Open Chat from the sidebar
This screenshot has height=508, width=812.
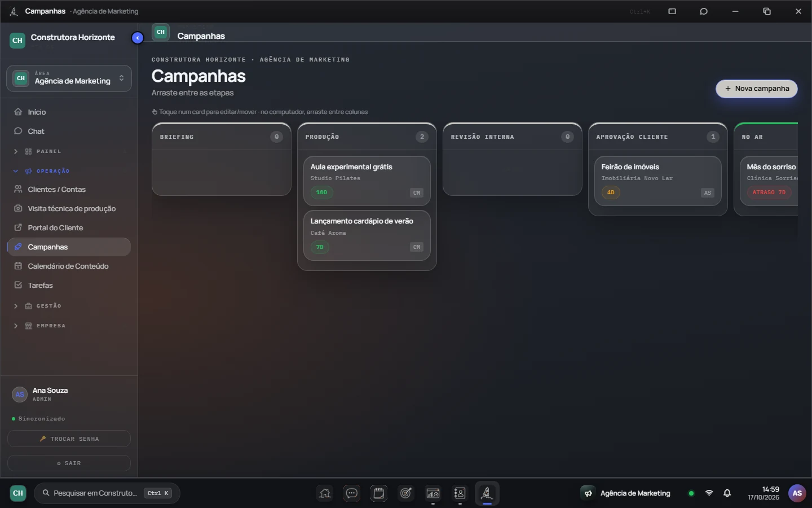pos(69,132)
